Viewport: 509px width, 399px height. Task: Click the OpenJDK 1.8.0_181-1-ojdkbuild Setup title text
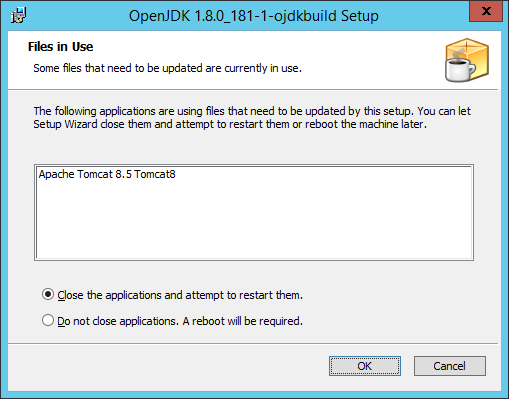click(x=254, y=16)
